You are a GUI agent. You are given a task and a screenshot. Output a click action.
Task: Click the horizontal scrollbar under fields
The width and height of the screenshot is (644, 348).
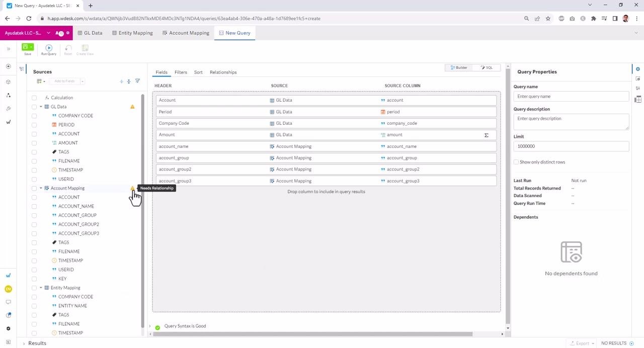coord(312,334)
